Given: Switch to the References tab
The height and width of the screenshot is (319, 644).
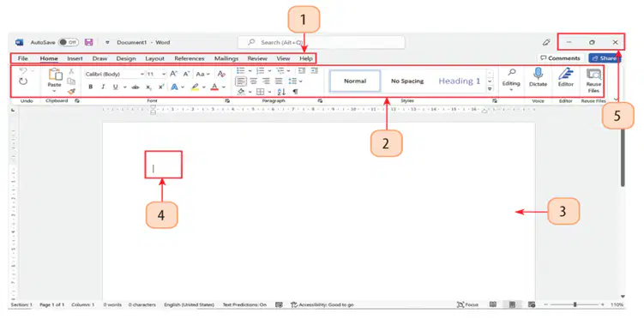Looking at the screenshot, I should click(190, 58).
